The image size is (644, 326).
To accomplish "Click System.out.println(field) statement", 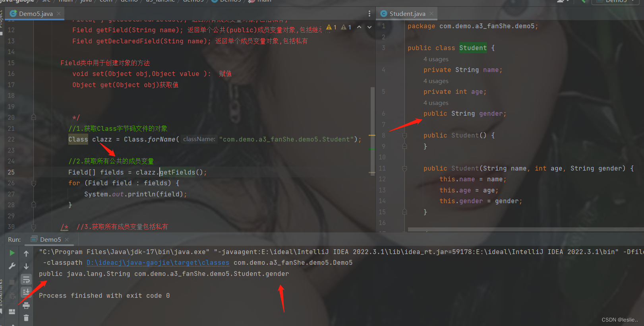I will pyautogui.click(x=135, y=194).
